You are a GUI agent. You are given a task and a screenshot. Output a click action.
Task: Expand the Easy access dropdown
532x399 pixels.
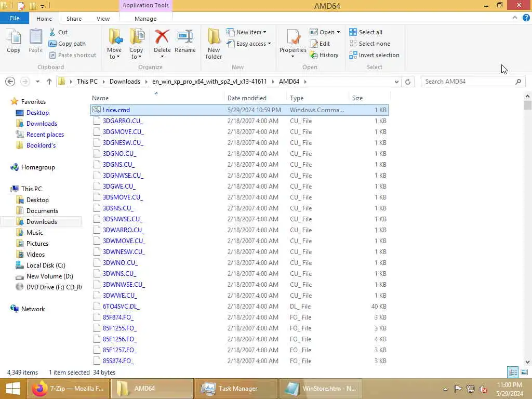tap(270, 44)
